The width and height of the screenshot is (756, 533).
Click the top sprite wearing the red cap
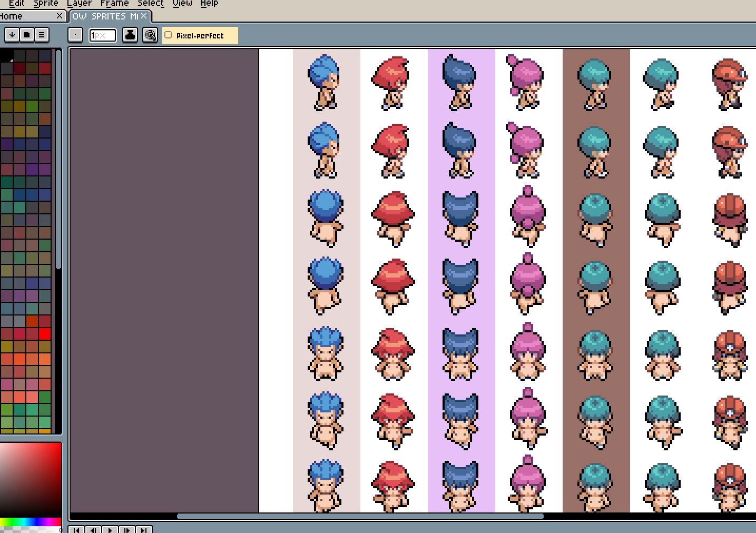(730, 84)
